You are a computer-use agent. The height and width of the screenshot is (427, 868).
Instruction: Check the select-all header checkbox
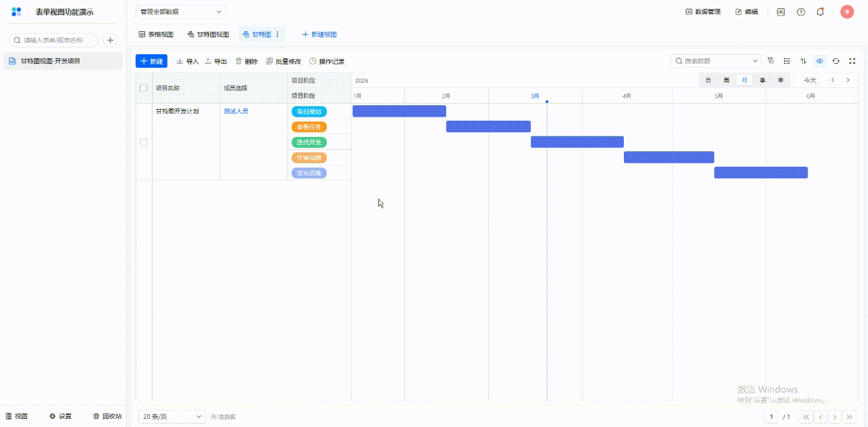click(143, 88)
